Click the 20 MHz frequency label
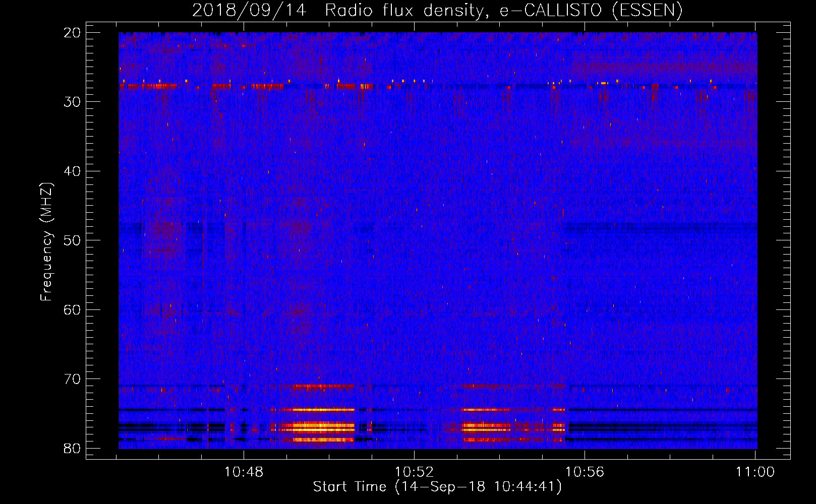 (72, 33)
